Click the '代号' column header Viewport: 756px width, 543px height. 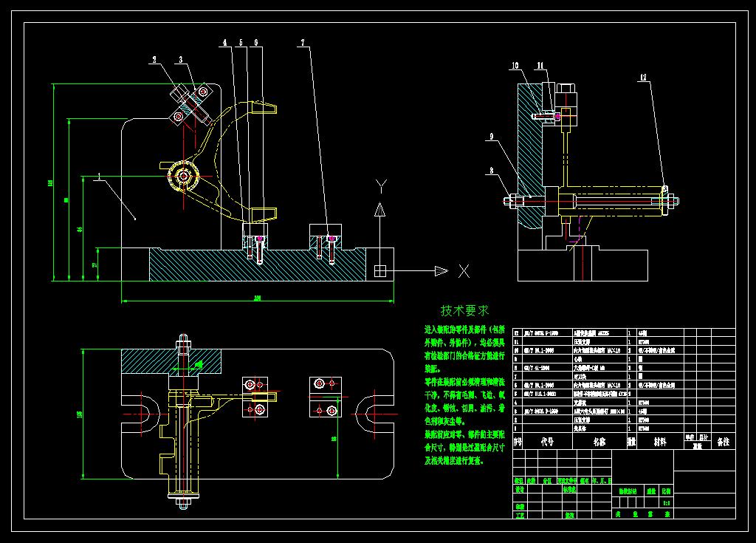coord(547,441)
